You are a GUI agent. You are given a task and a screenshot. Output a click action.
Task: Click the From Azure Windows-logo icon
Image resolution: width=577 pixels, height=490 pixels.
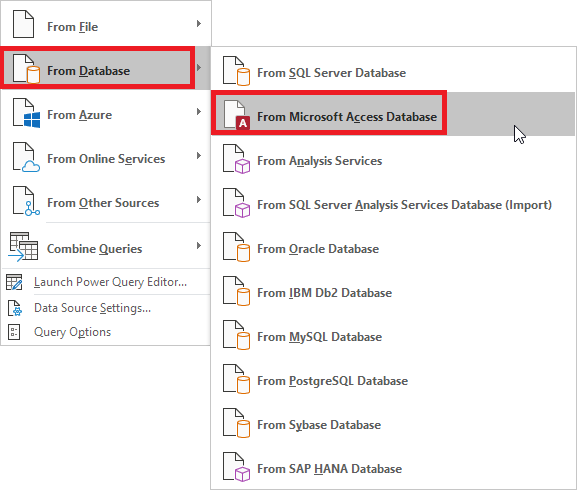26,113
